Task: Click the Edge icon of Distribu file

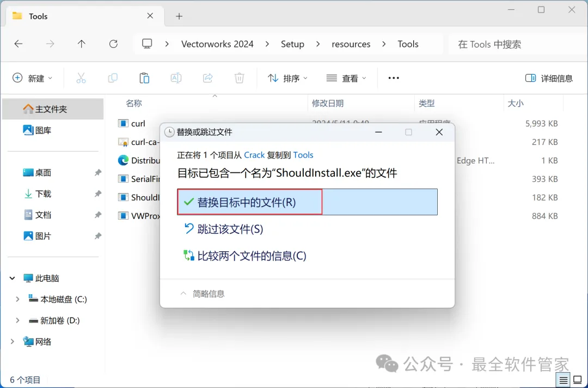Action: [x=123, y=161]
